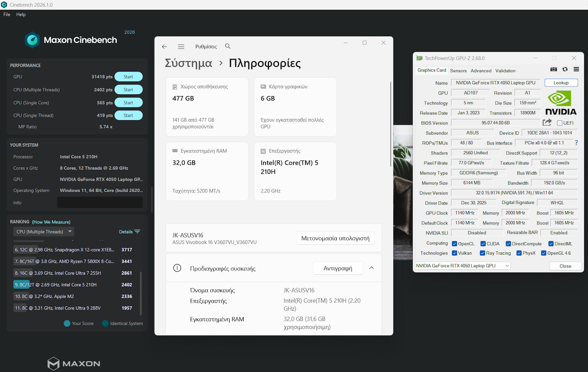Start the CPU (Single Core) benchmark
This screenshot has width=588, height=372.
(128, 103)
